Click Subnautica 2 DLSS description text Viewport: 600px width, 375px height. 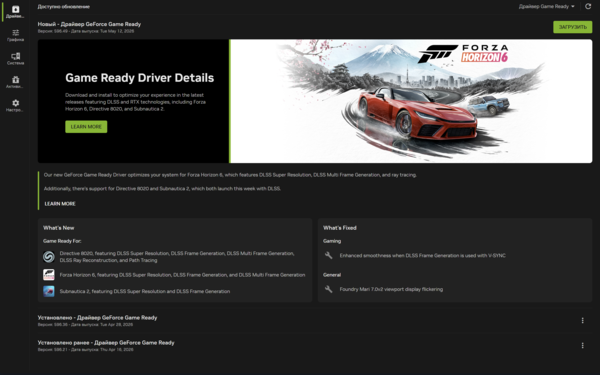coord(145,291)
